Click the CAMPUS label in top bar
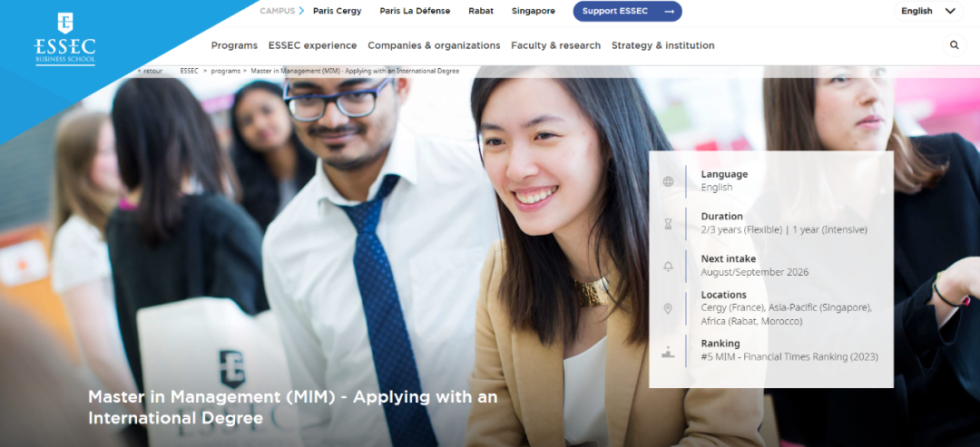Viewport: 980px width, 447px height. (x=278, y=11)
